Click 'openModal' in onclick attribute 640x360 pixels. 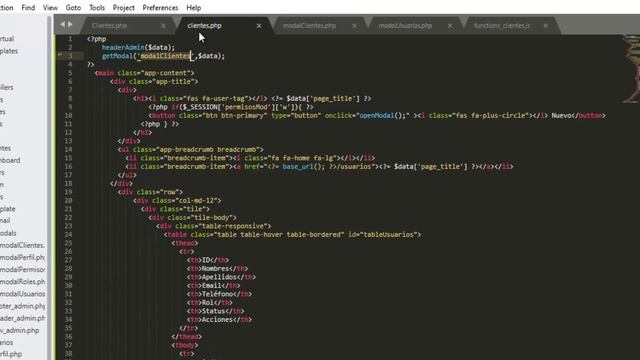click(x=376, y=116)
